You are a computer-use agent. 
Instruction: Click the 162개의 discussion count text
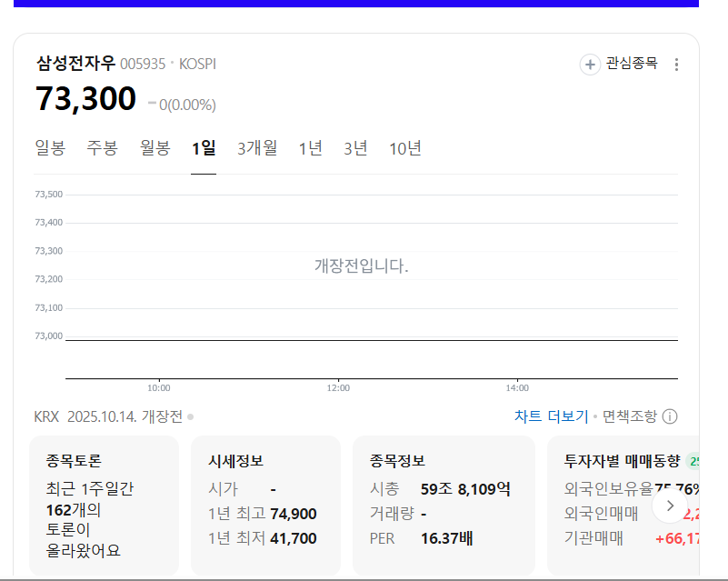tap(74, 510)
